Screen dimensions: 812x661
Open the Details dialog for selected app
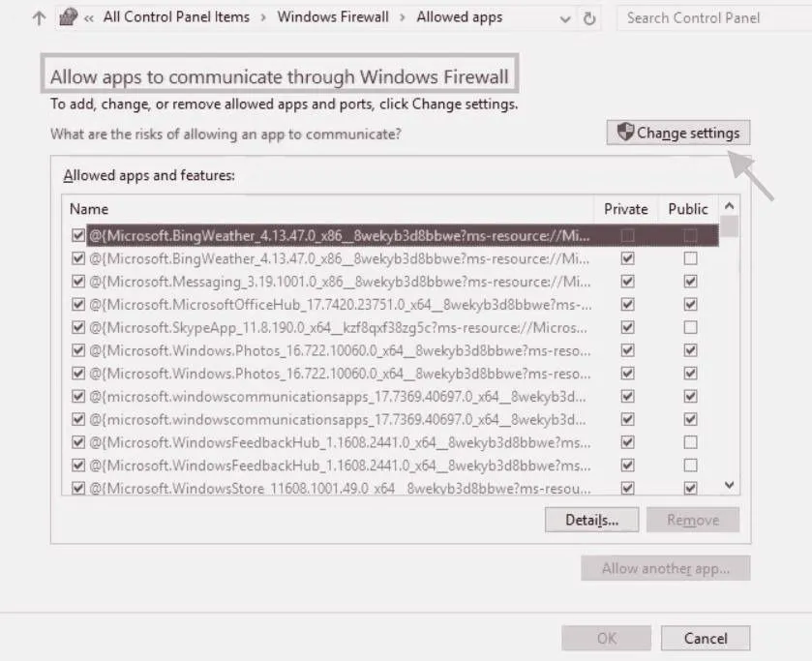(x=591, y=520)
